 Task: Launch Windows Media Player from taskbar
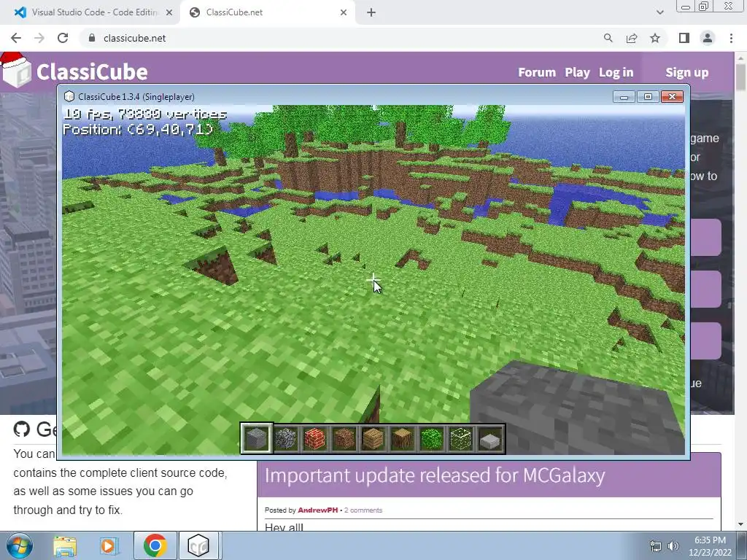click(109, 545)
